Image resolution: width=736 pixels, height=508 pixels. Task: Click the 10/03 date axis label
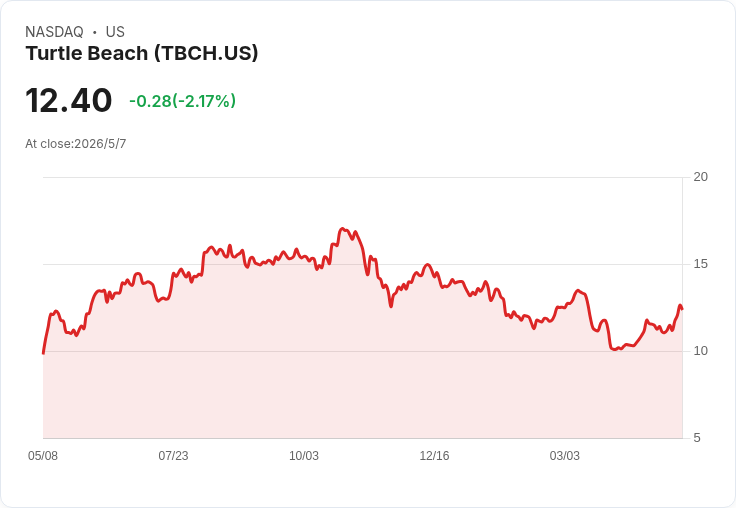pyautogui.click(x=304, y=455)
